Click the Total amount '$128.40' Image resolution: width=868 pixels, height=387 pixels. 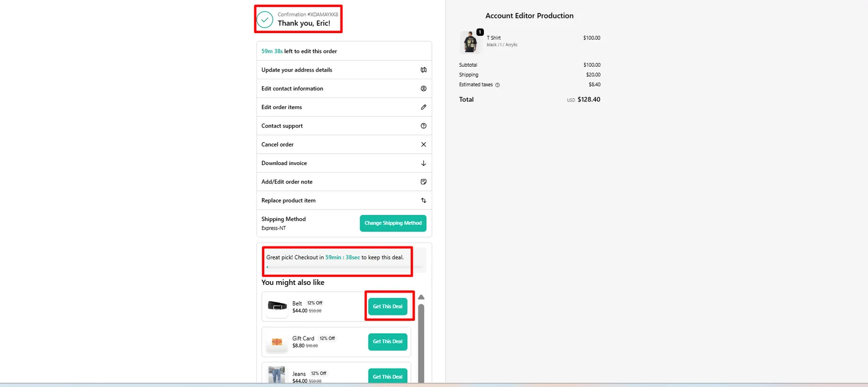[x=589, y=100]
